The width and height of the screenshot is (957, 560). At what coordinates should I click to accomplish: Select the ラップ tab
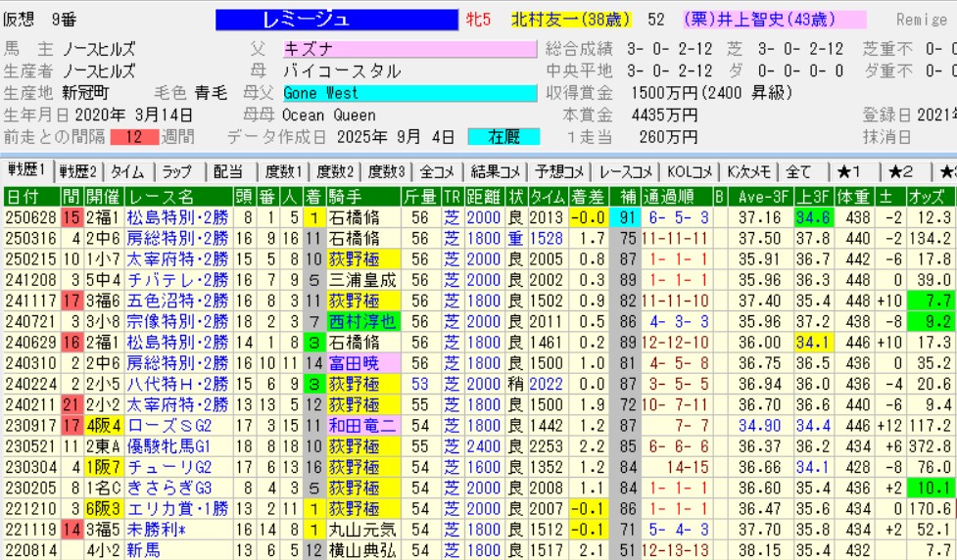(x=178, y=171)
